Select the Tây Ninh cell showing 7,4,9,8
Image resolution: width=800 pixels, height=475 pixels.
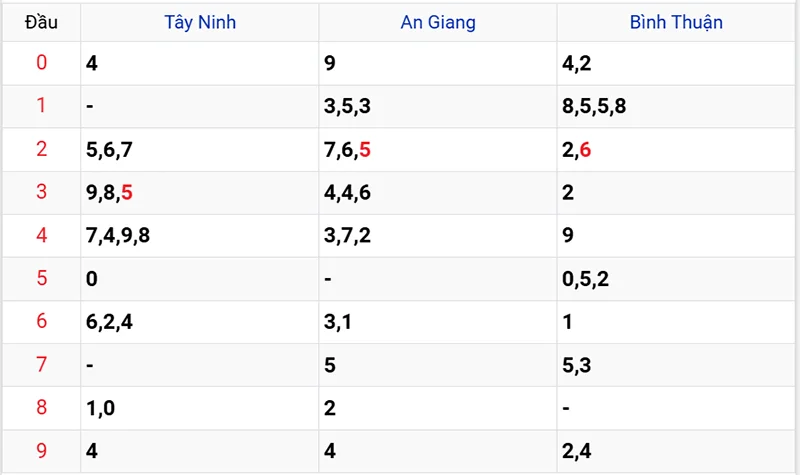tap(118, 236)
